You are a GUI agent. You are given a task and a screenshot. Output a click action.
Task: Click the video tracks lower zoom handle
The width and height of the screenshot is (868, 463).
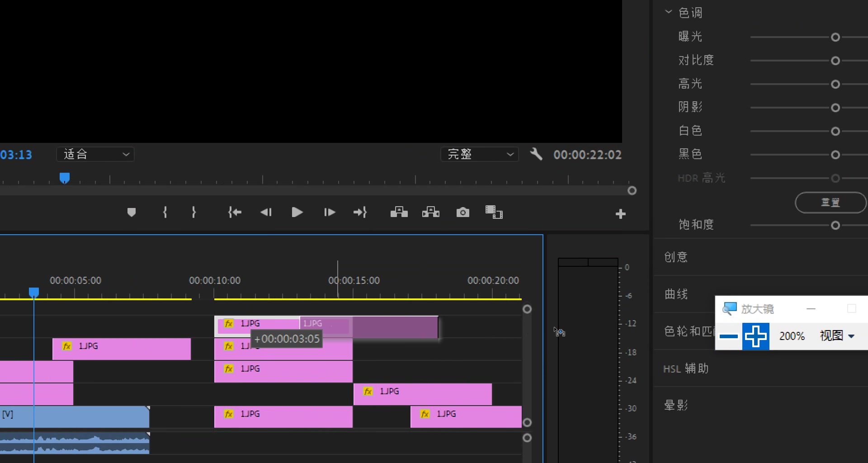click(x=527, y=423)
